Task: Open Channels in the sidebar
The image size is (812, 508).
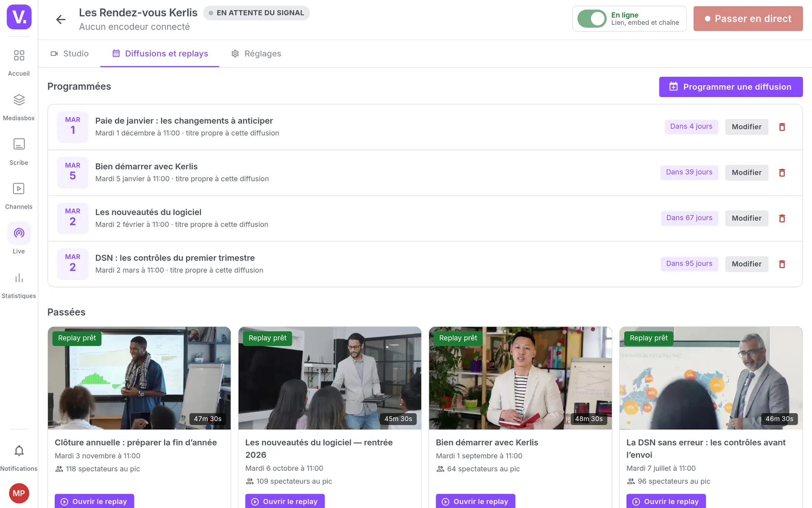Action: click(19, 196)
